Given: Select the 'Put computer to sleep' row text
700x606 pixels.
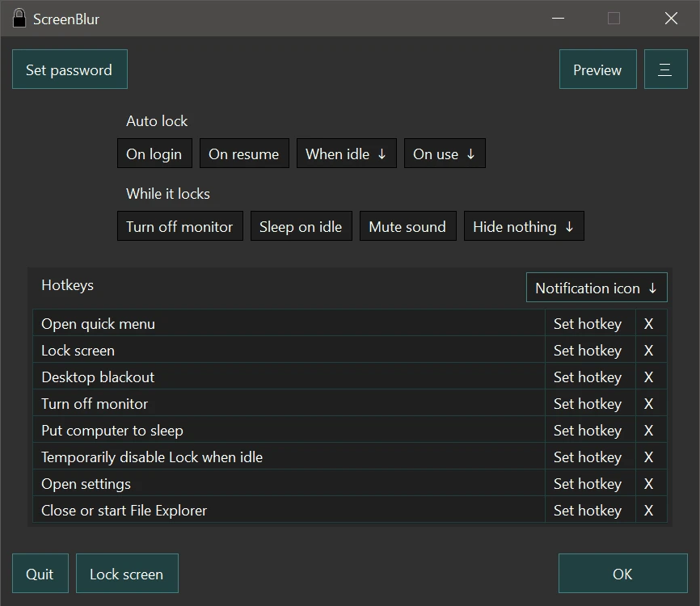Looking at the screenshot, I should 112,431.
